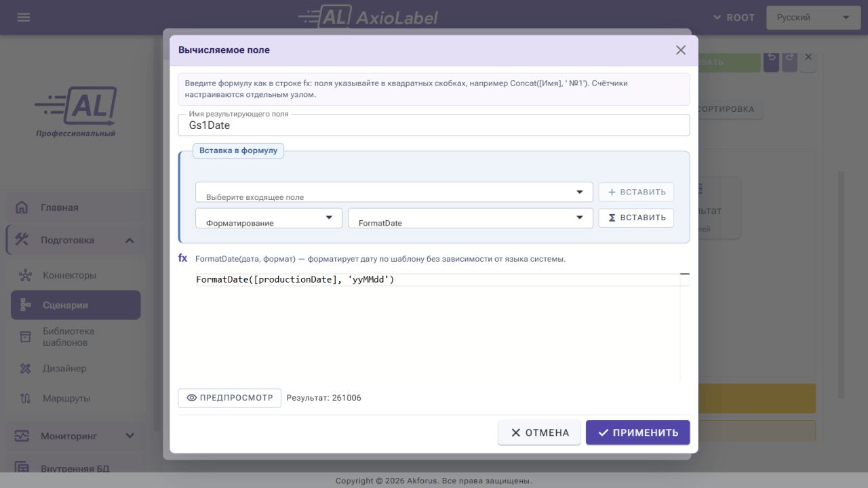The width and height of the screenshot is (868, 488).
Task: Open the FormatDate function dropdown
Action: pyautogui.click(x=471, y=218)
